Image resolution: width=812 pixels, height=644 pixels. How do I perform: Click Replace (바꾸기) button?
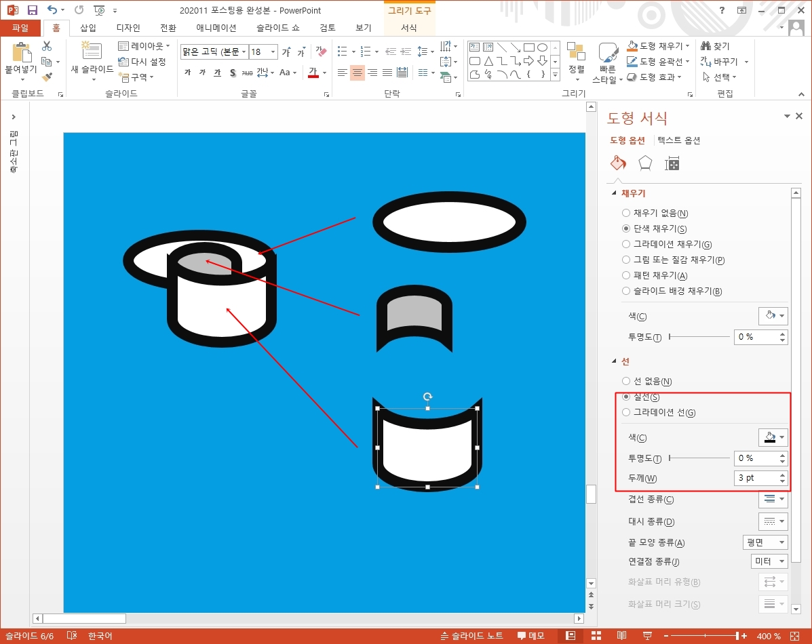[x=724, y=62]
